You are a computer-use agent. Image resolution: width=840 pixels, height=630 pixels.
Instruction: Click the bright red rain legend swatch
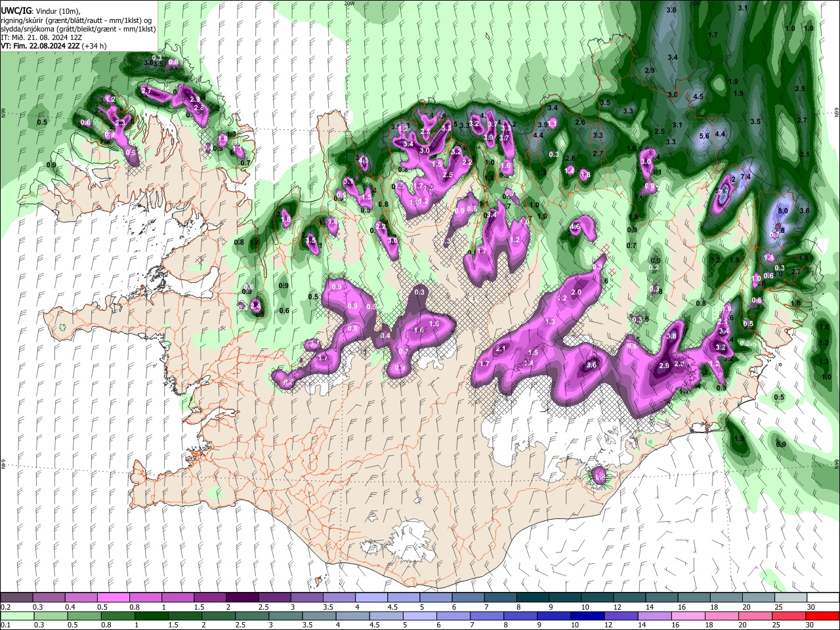click(822, 616)
